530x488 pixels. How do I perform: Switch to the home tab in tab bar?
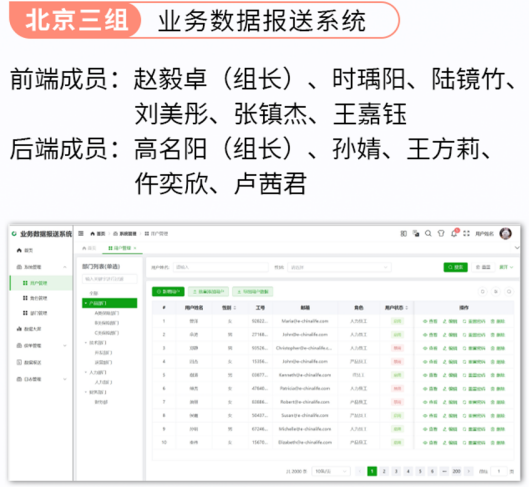tap(89, 248)
